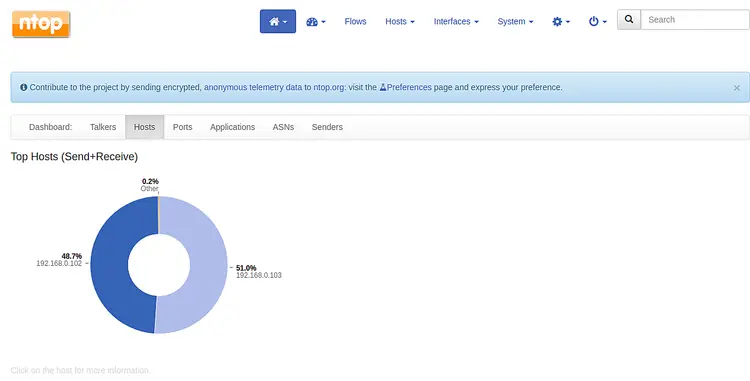Open the settings gear menu

(561, 22)
